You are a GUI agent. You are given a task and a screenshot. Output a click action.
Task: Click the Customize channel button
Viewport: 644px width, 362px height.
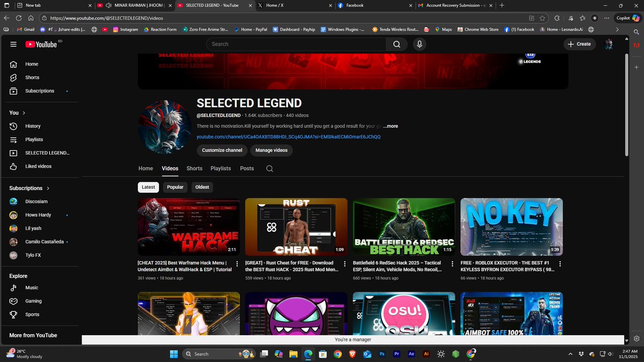click(222, 150)
